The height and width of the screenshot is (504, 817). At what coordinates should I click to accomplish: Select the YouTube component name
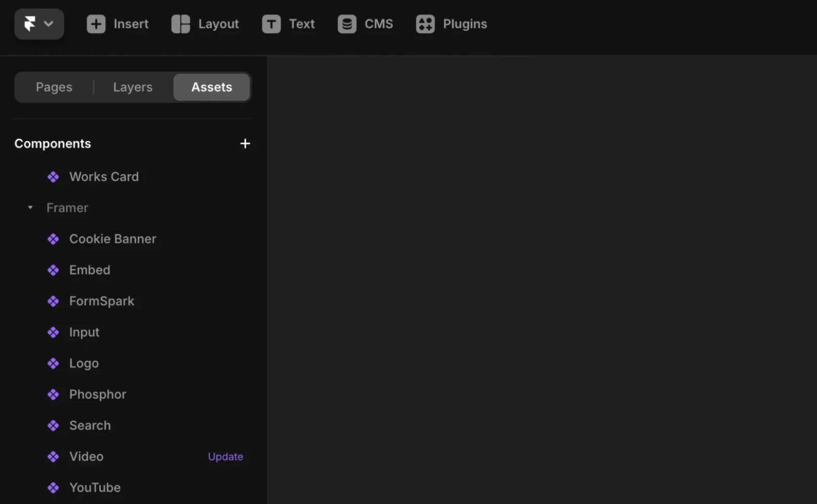coord(95,488)
